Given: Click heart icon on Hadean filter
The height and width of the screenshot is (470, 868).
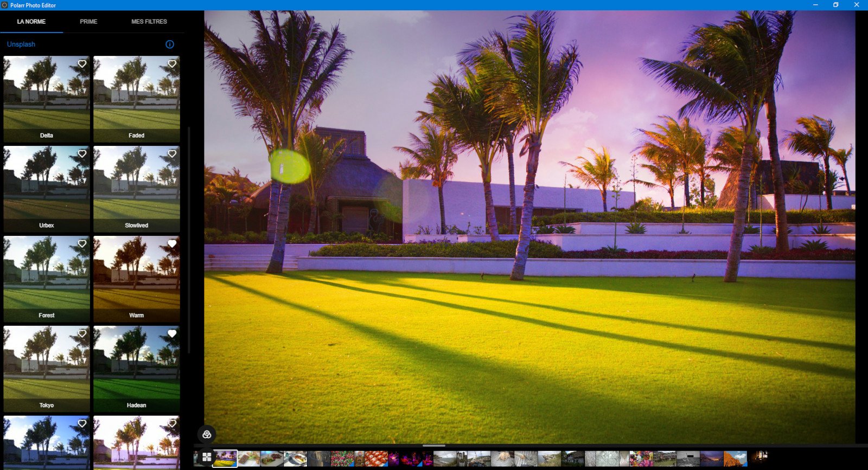Looking at the screenshot, I should (172, 334).
